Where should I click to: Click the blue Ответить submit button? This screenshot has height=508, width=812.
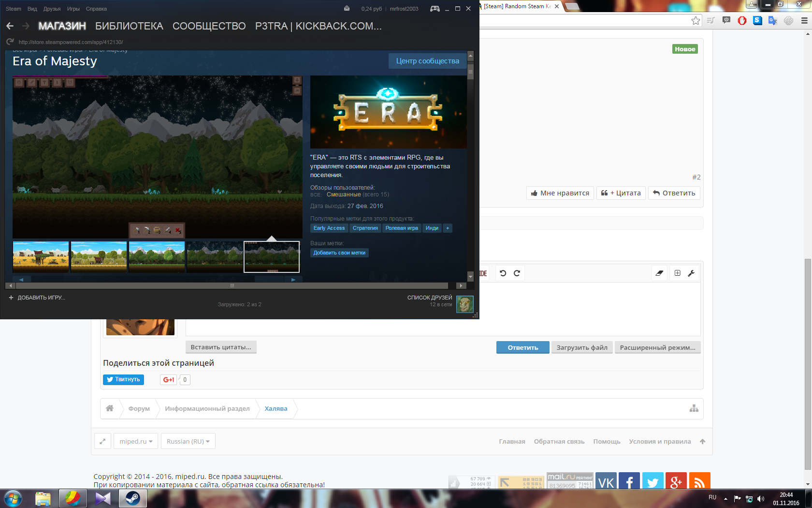pyautogui.click(x=523, y=347)
